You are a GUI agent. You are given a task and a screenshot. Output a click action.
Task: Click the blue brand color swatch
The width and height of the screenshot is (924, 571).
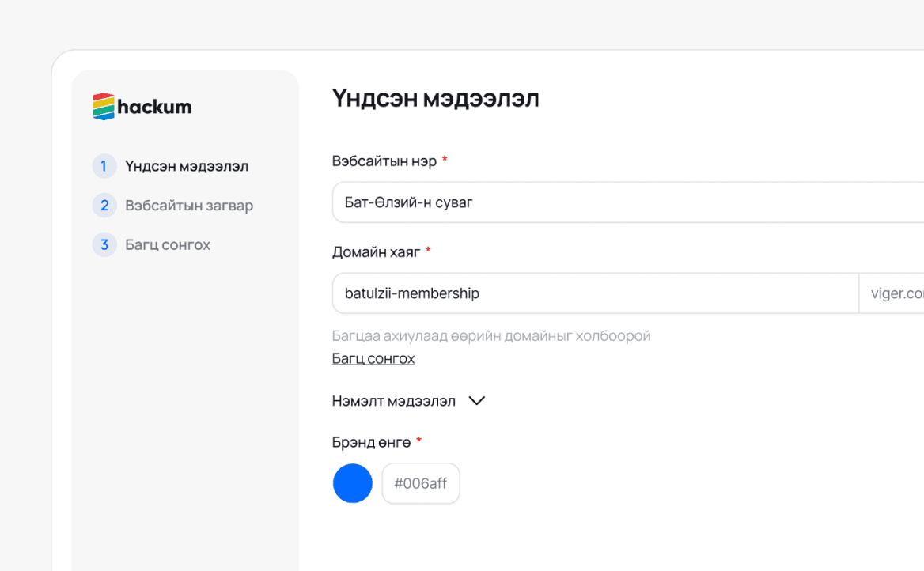(352, 483)
